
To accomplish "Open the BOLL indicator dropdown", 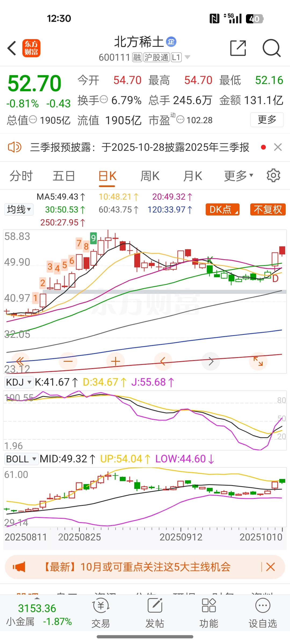I will [x=21, y=459].
